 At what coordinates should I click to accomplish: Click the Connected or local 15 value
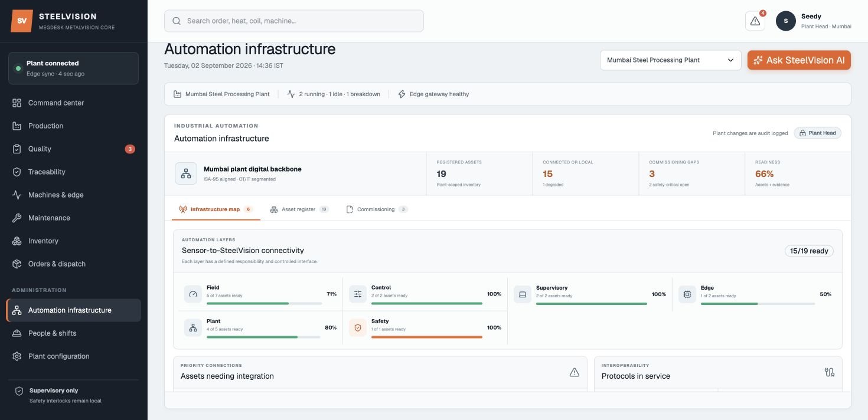tap(548, 174)
